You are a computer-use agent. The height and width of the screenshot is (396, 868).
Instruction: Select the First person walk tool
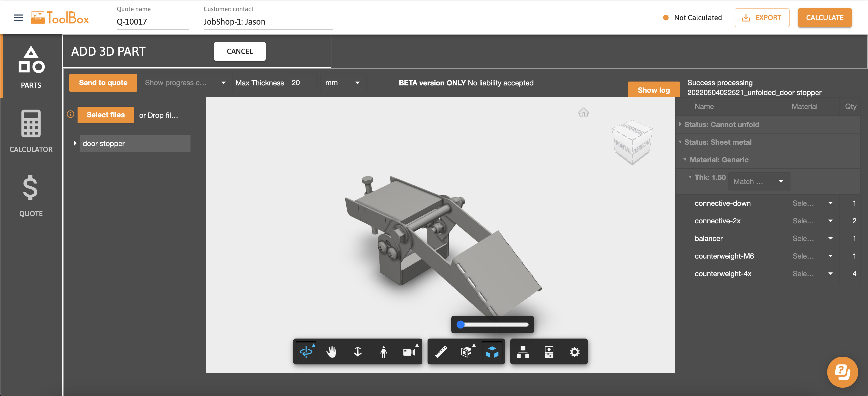pos(383,352)
